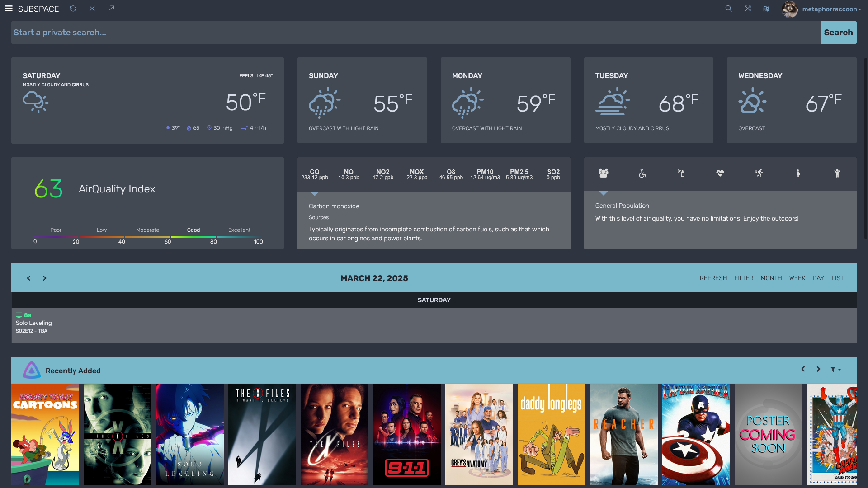Select the wheelchair accessibility population icon
Viewport: 868px width, 488px height.
pyautogui.click(x=642, y=173)
